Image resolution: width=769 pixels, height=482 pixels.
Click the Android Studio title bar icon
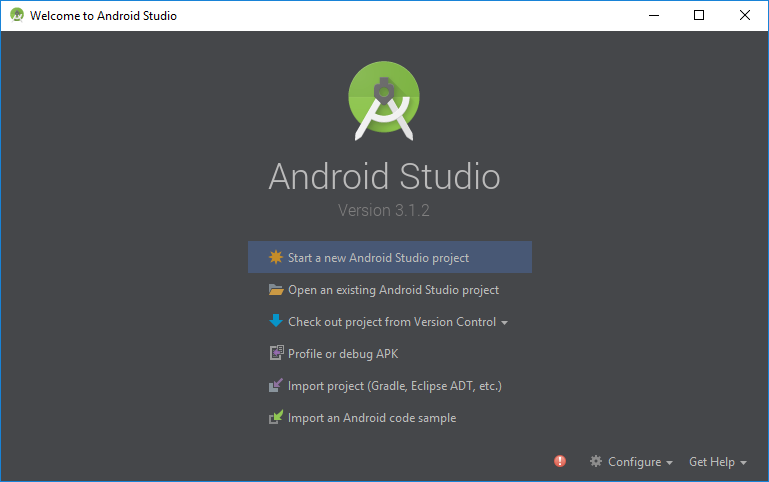17,15
